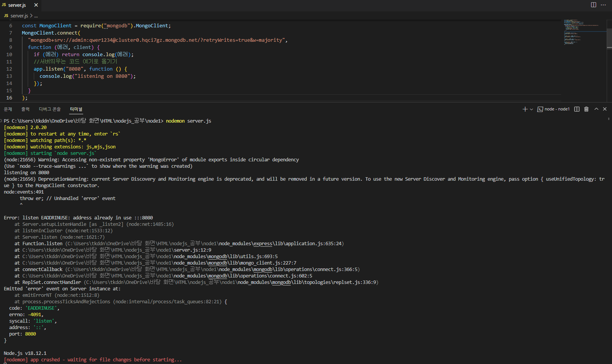Open the 출력 panel tab
Screen dimensions: 612x364
click(25, 109)
